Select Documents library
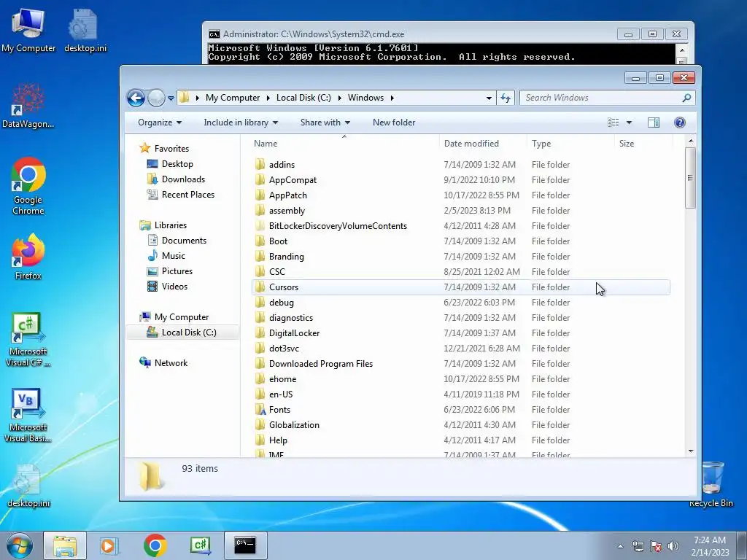 tap(184, 241)
